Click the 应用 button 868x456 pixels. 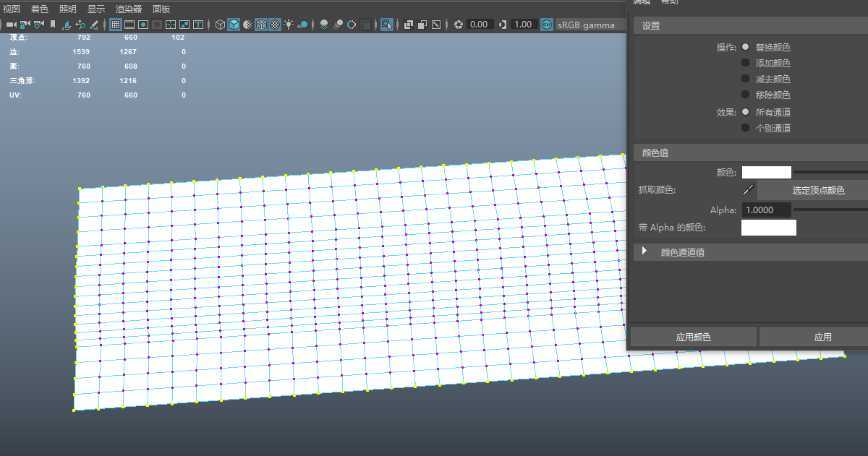(814, 337)
